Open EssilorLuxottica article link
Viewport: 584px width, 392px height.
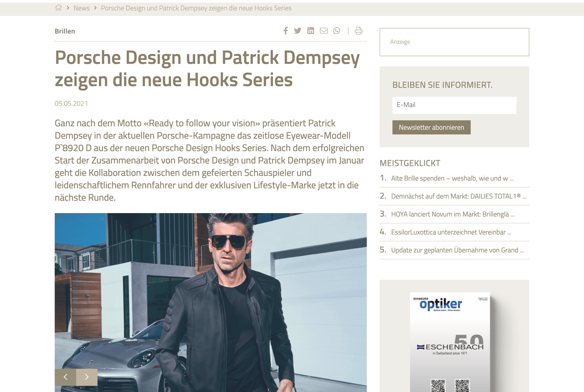(x=451, y=232)
